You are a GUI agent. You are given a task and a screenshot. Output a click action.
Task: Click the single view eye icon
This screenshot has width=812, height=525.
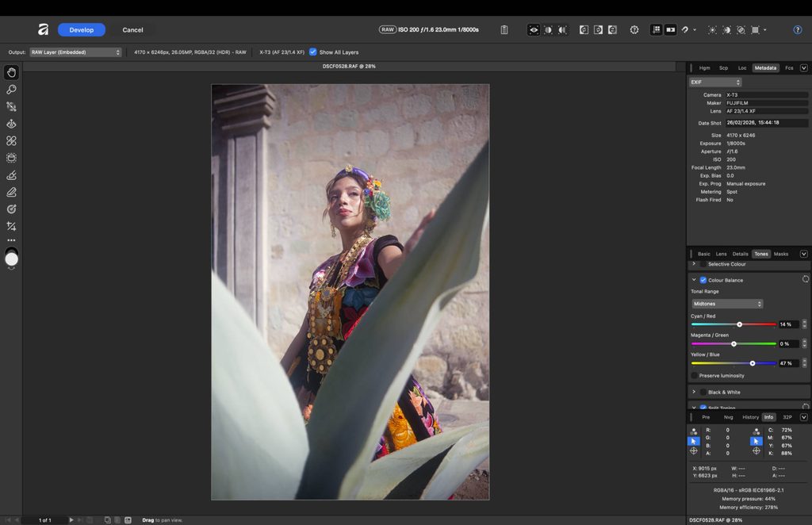(534, 29)
